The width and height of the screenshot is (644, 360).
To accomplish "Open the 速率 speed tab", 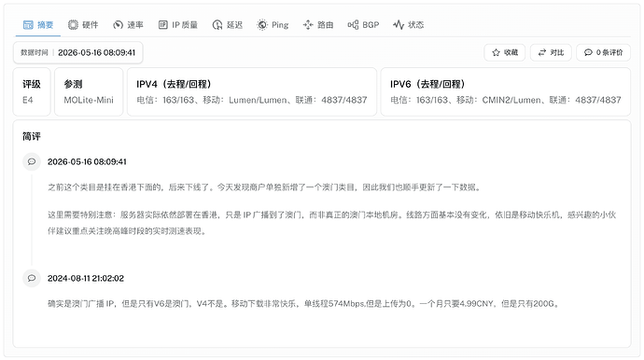I will (128, 25).
